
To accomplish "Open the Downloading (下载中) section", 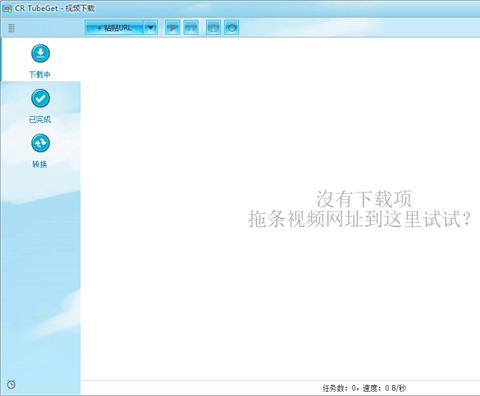I will tap(40, 60).
